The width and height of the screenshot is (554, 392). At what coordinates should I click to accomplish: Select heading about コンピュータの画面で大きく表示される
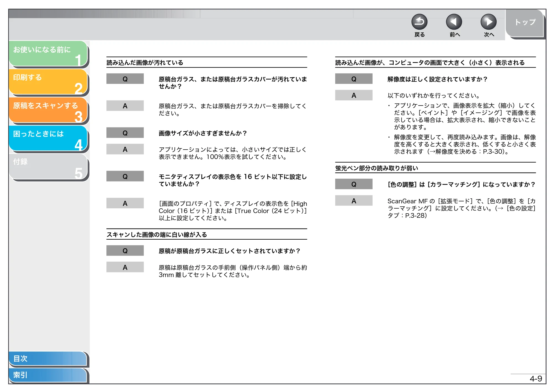tap(430, 63)
